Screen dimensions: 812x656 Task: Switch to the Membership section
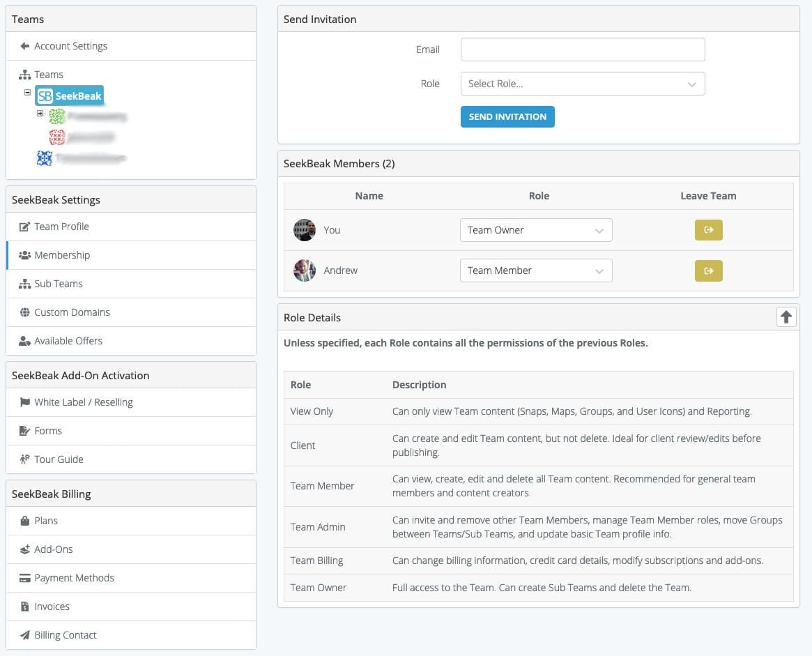[x=62, y=254]
